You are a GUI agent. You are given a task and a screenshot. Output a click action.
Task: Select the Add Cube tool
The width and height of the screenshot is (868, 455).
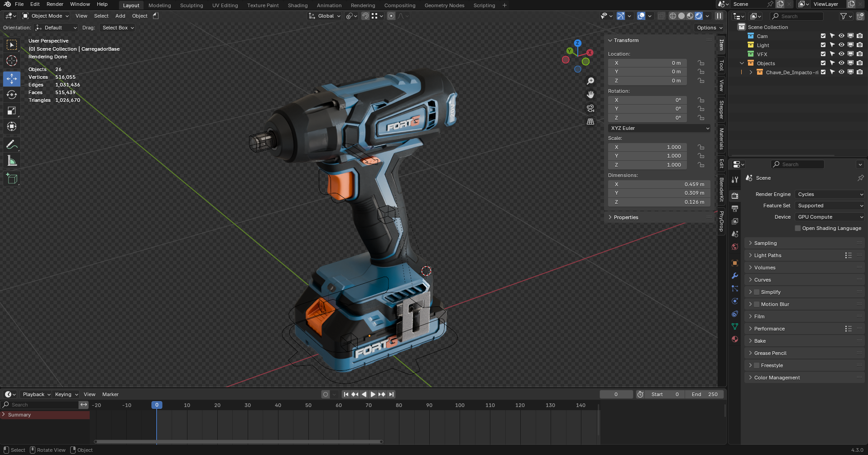[12, 179]
